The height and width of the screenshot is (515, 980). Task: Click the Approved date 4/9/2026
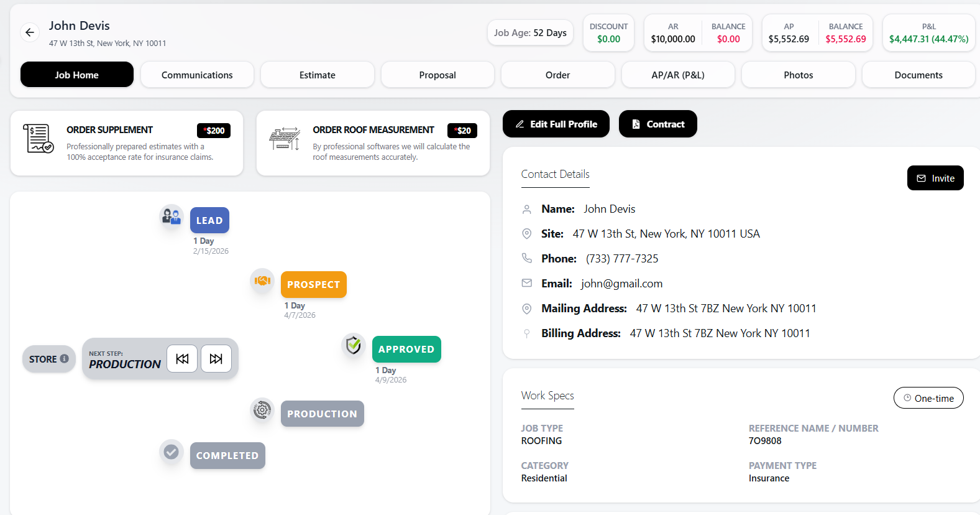(x=391, y=380)
